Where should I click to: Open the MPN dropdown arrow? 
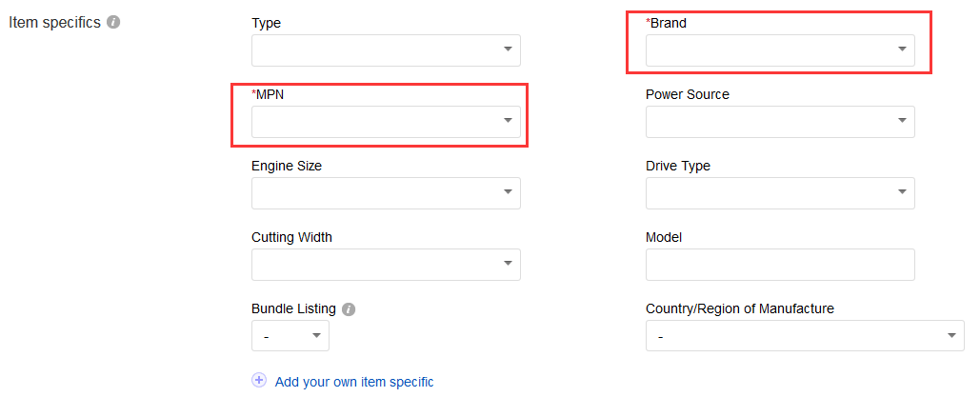509,121
